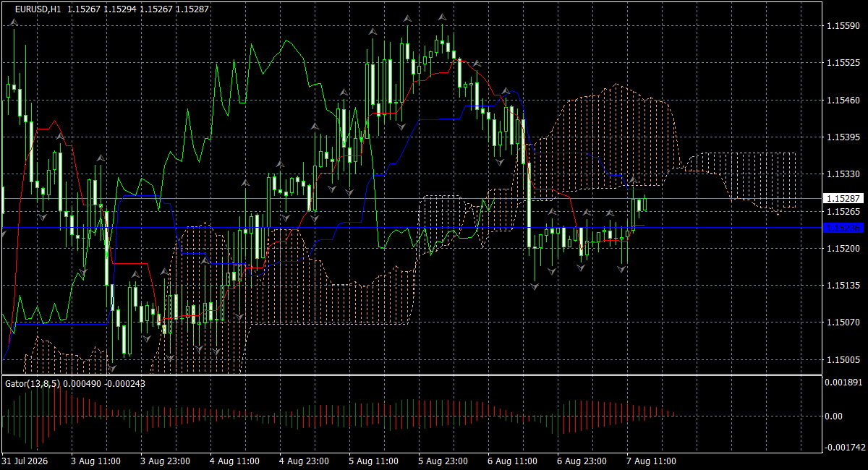This screenshot has height=470, width=868.
Task: Click the 0.001891 Gator scale label
Action: (843, 383)
